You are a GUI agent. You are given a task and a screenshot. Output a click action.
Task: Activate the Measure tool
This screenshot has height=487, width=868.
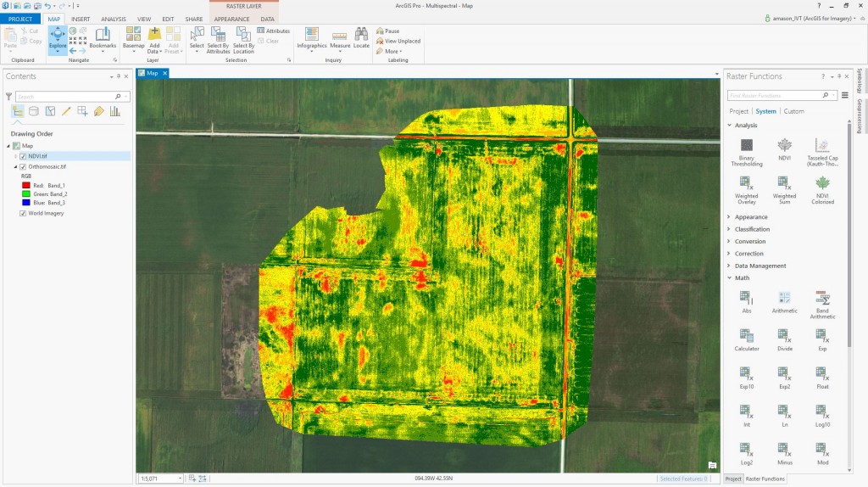(x=340, y=39)
